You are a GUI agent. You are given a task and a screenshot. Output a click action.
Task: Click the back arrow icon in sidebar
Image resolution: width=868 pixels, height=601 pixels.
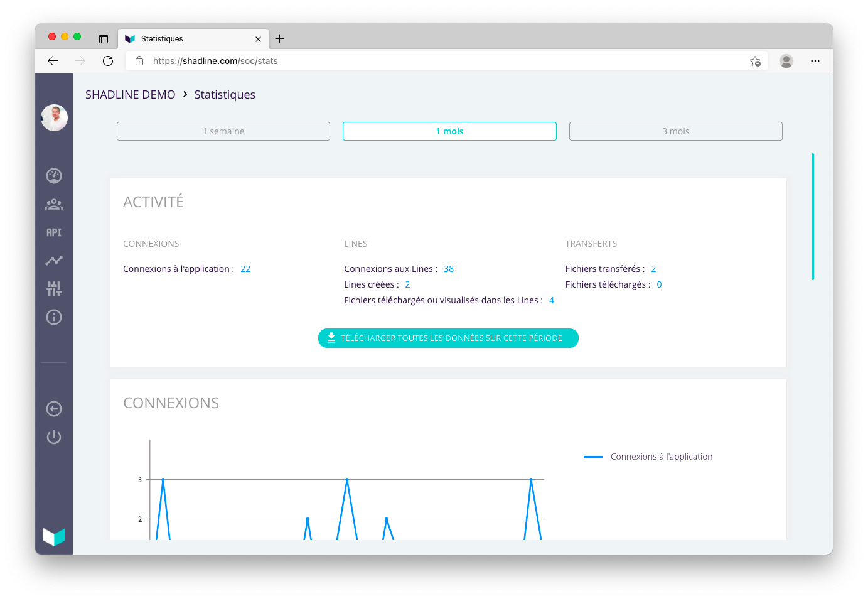[54, 408]
